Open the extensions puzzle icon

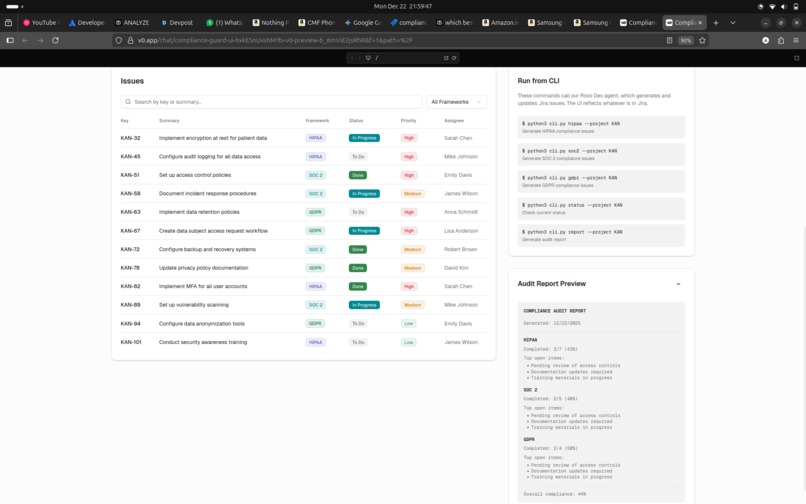pyautogui.click(x=781, y=40)
